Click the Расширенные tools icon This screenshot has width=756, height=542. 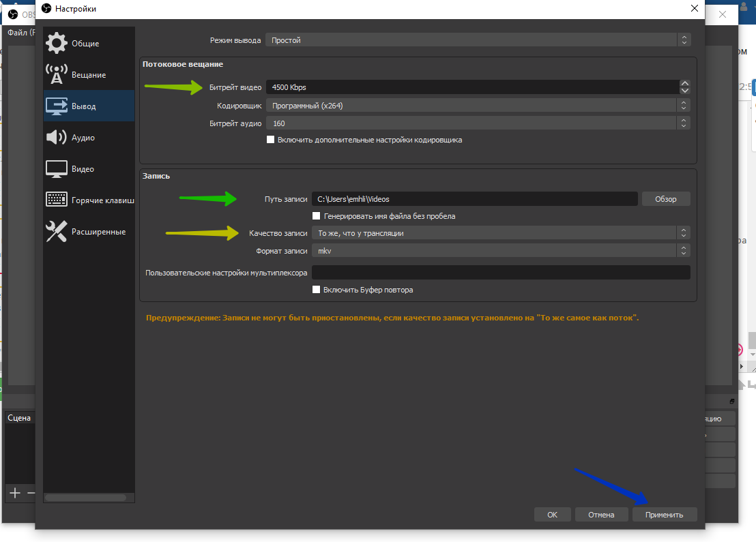tap(57, 232)
